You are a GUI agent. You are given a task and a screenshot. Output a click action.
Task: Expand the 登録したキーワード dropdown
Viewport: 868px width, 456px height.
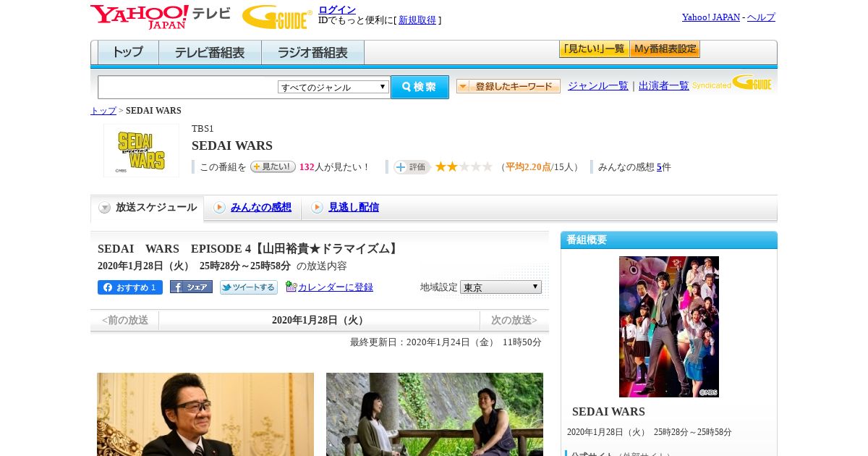pos(509,86)
